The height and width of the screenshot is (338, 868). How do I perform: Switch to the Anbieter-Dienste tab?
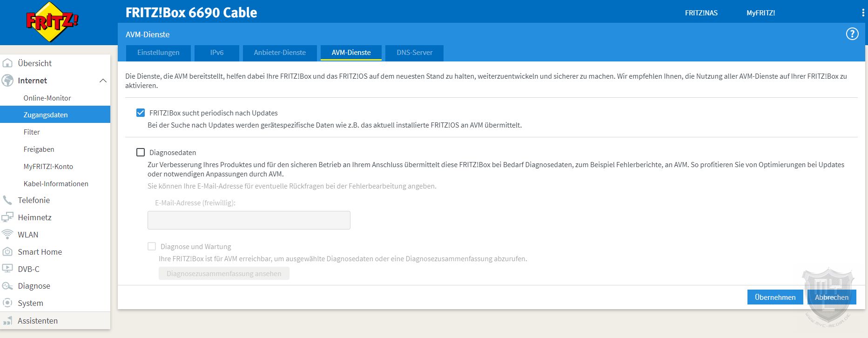[x=280, y=53]
